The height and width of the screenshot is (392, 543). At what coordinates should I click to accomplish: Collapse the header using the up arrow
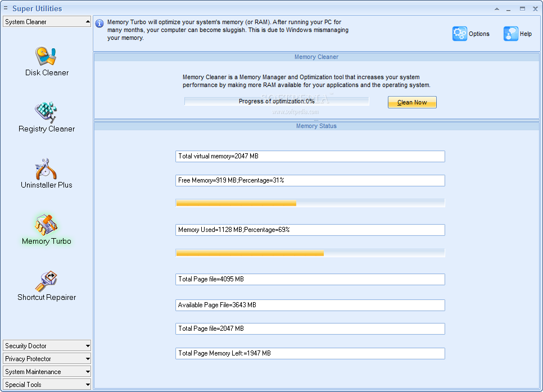pyautogui.click(x=496, y=9)
